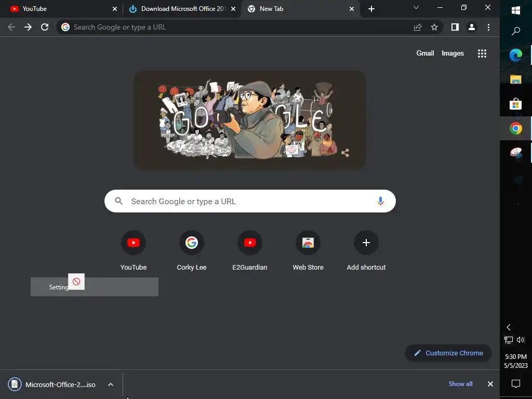Open the Web Store shortcut
This screenshot has width=532, height=399.
(308, 251)
